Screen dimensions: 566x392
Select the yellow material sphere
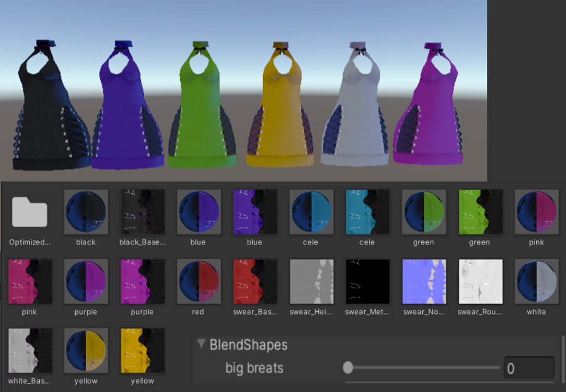pyautogui.click(x=86, y=351)
